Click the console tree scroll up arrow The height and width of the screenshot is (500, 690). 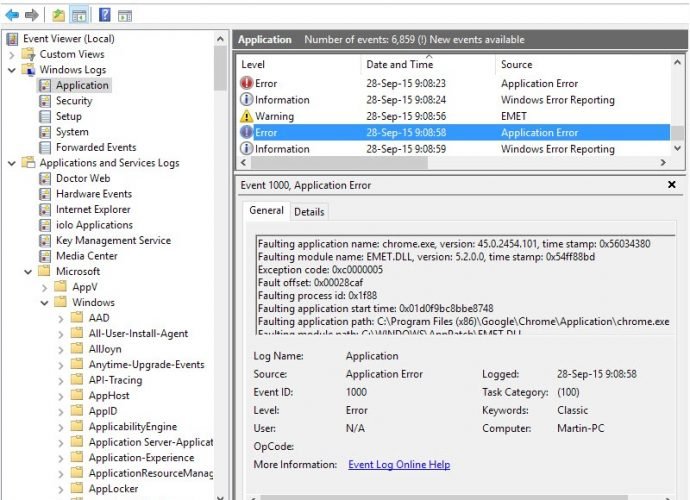coord(220,39)
